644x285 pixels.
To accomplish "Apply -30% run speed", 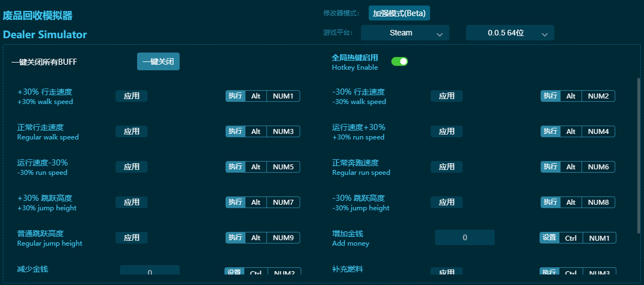I will pos(132,167).
